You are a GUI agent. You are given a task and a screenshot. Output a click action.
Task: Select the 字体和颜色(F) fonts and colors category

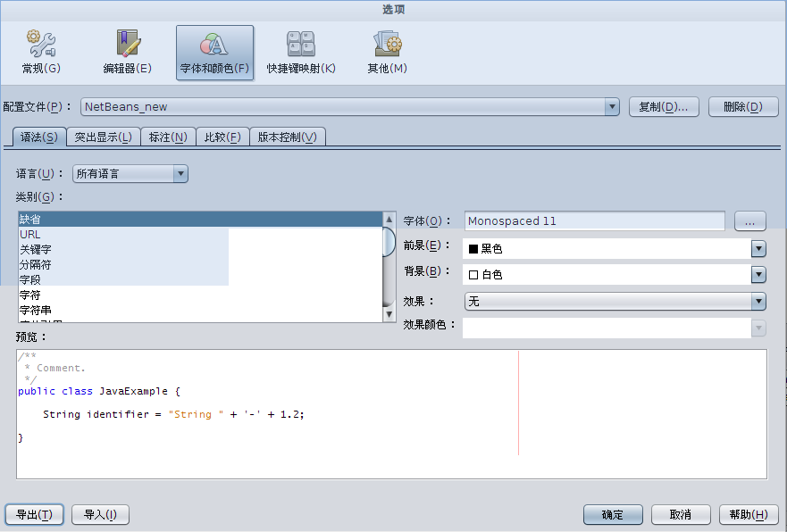coord(214,53)
